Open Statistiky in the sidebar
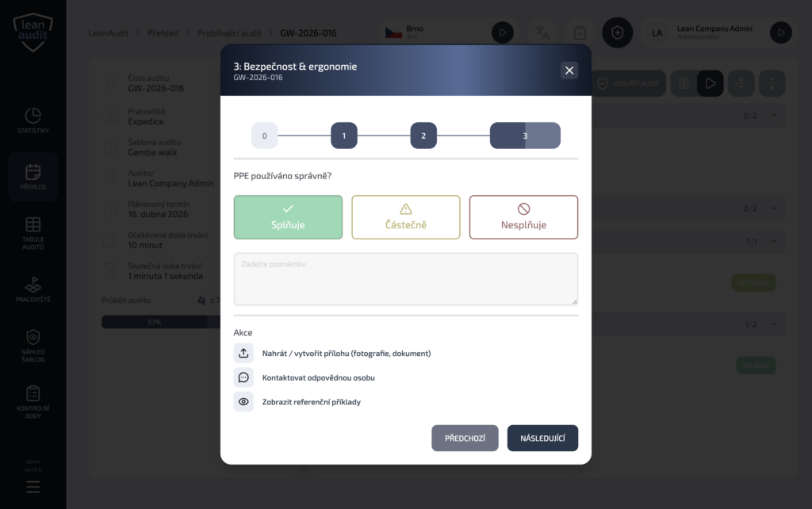 (33, 121)
